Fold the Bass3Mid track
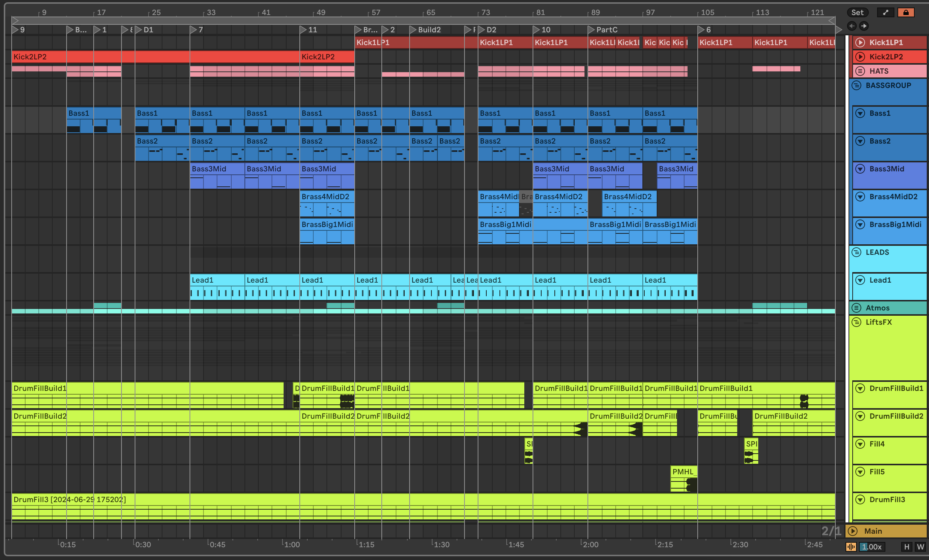 [x=860, y=169]
